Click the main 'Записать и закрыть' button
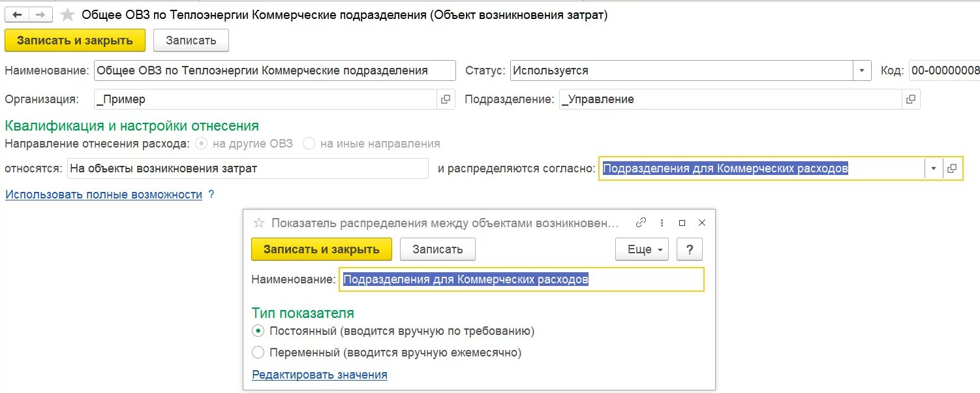The height and width of the screenshot is (393, 980). (75, 40)
